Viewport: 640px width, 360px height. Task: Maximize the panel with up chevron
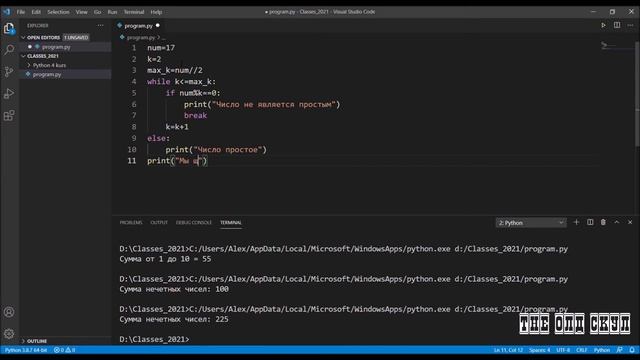[617, 222]
